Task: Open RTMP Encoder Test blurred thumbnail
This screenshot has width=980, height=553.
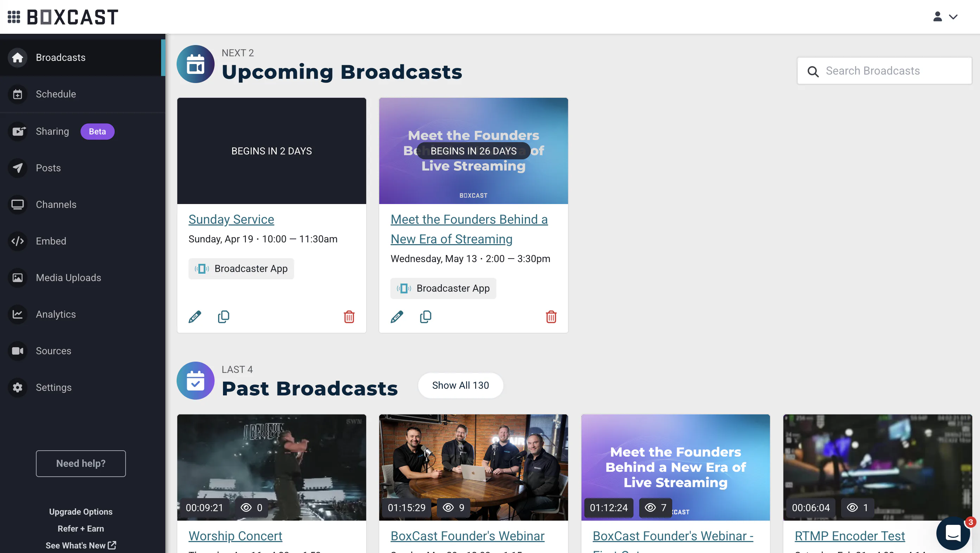Action: pos(877,468)
